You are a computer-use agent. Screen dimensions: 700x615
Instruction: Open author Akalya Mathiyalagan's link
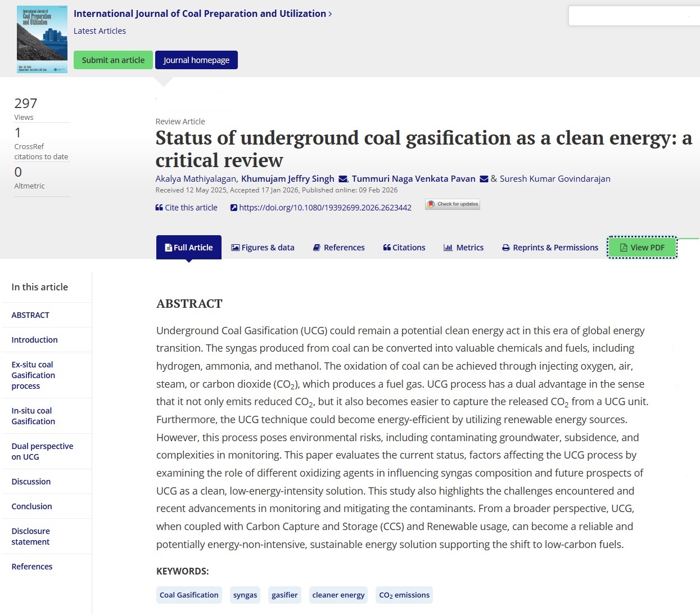pyautogui.click(x=196, y=179)
